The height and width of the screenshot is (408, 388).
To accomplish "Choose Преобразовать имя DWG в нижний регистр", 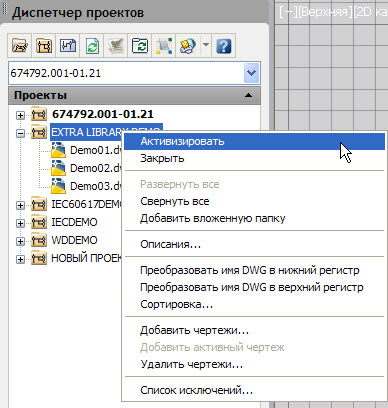I will (255, 270).
